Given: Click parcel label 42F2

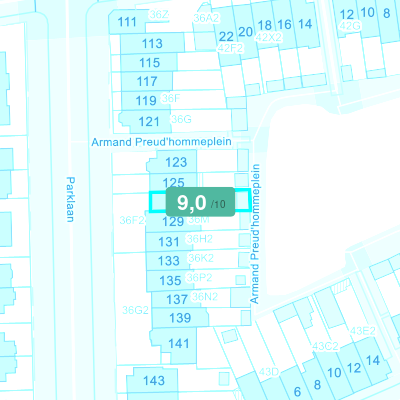Looking at the screenshot, I should 230,48.
